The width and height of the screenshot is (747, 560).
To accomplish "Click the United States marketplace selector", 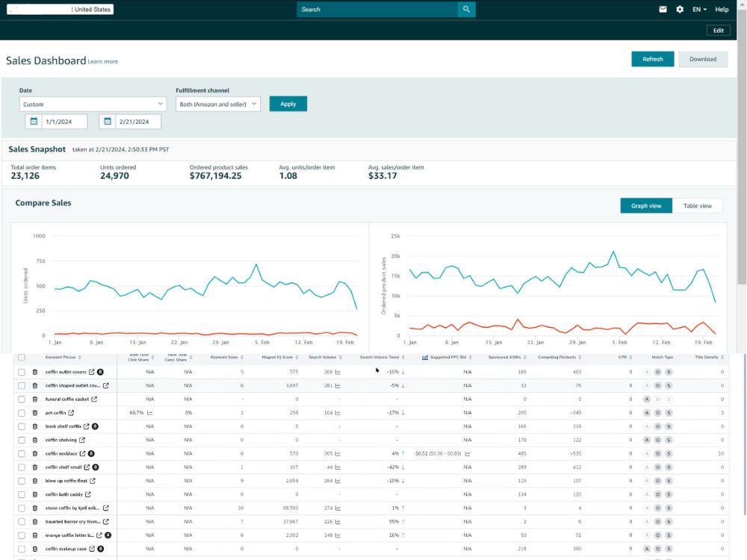I will 60,9.
